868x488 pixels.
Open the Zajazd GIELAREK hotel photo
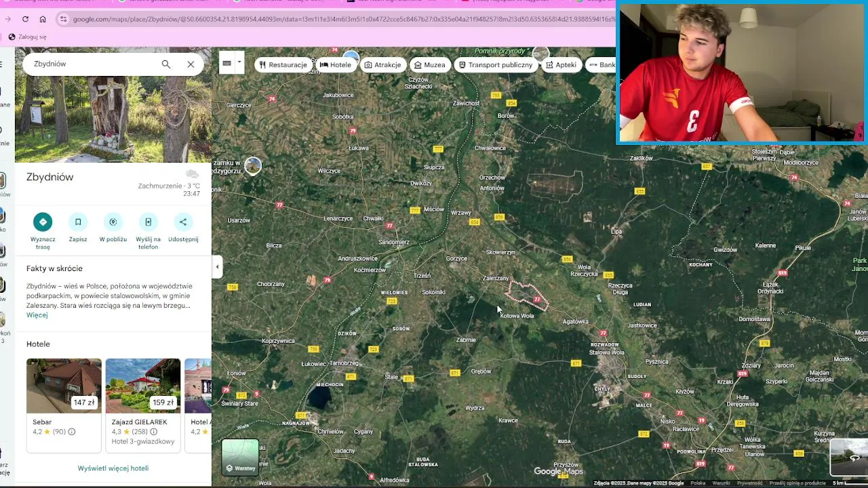pos(143,386)
